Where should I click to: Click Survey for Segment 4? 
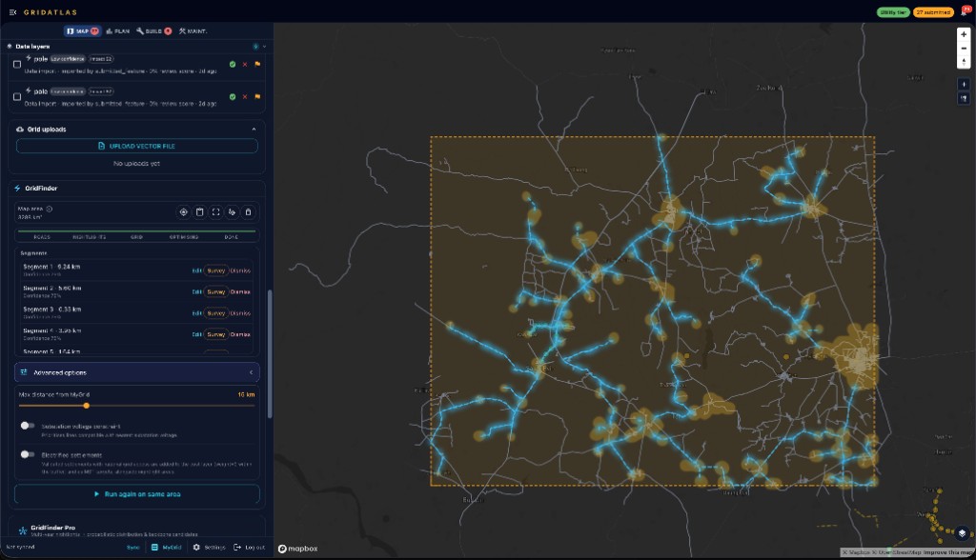click(x=216, y=334)
